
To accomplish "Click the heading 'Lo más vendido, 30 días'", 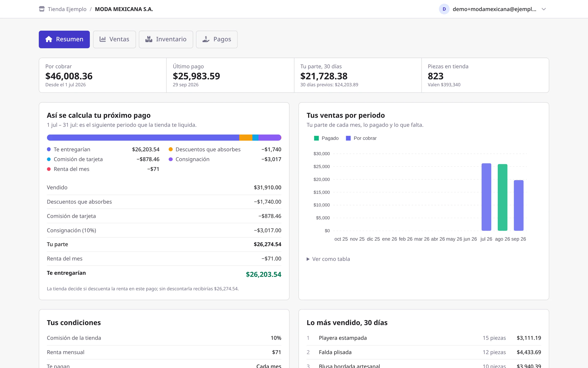I will point(347,322).
